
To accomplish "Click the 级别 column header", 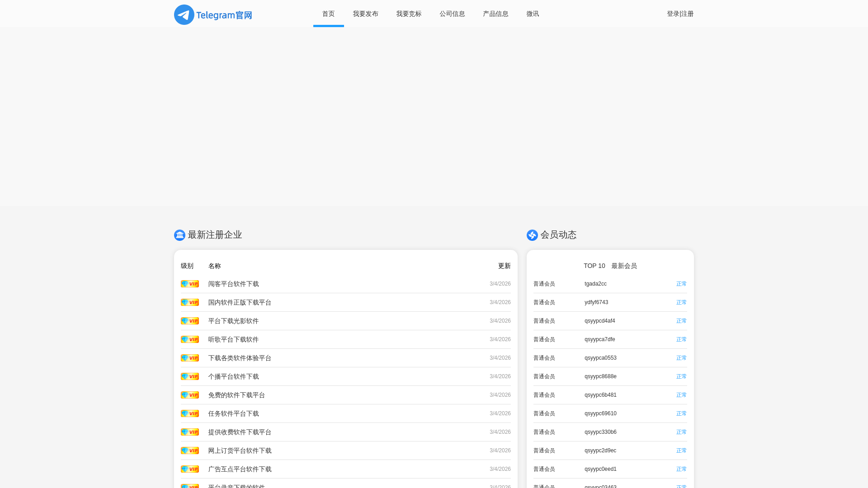I will [x=187, y=266].
